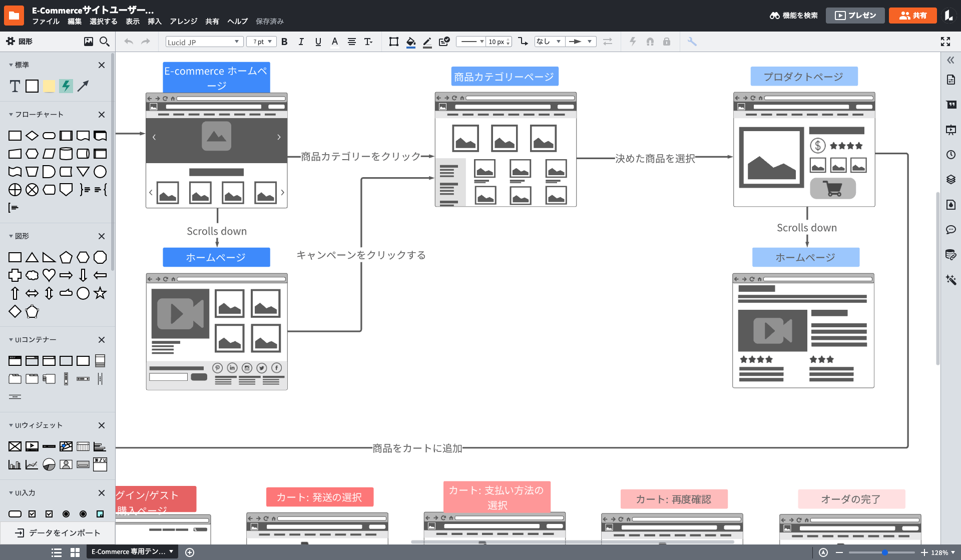The image size is (961, 560).
Task: Open the layers panel icon in right sidebar
Action: pos(950,180)
